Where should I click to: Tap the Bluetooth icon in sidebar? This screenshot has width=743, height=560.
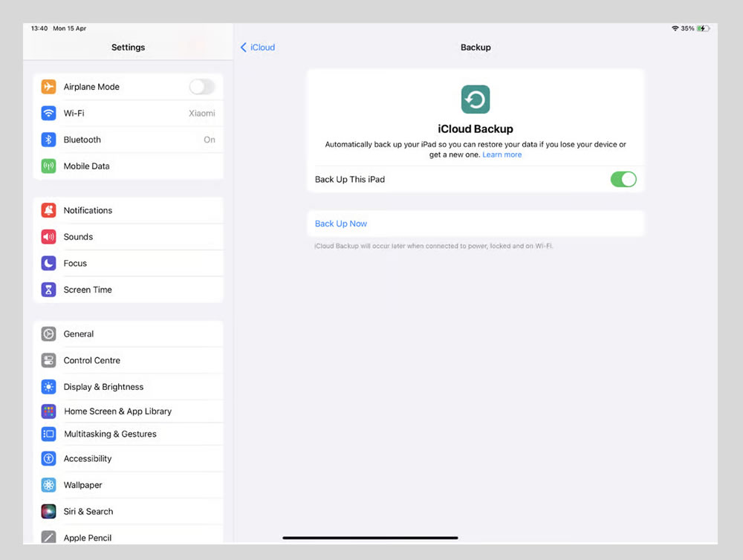[48, 140]
